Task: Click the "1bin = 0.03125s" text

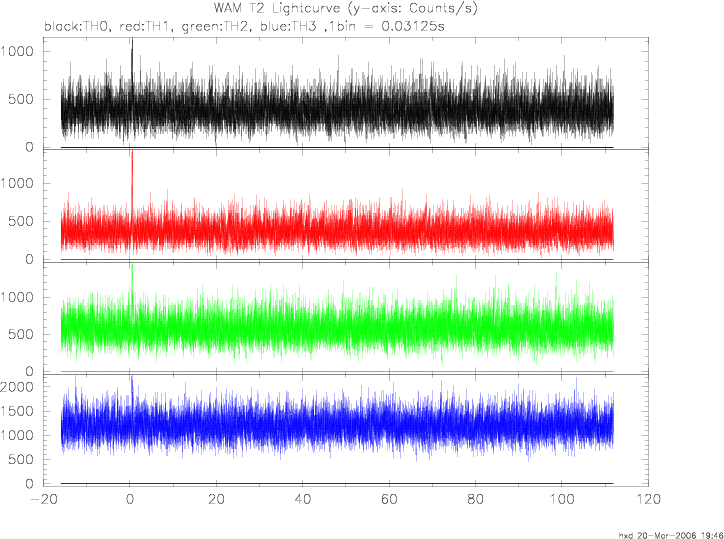Action: point(386,27)
